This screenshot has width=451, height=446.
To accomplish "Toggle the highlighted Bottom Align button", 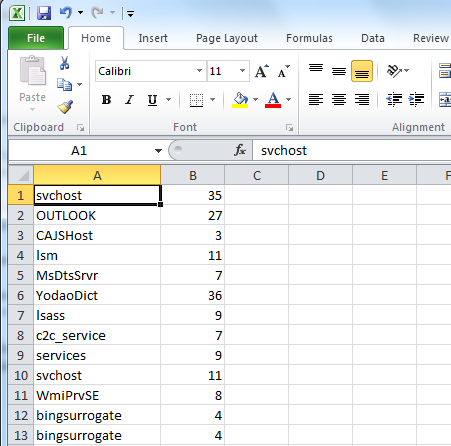I will tap(362, 71).
